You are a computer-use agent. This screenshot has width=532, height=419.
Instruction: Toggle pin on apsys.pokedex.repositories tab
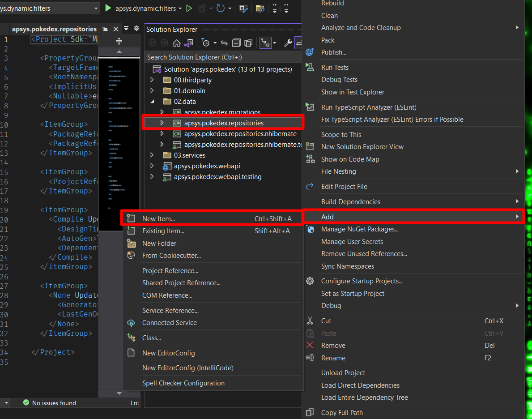click(x=105, y=29)
